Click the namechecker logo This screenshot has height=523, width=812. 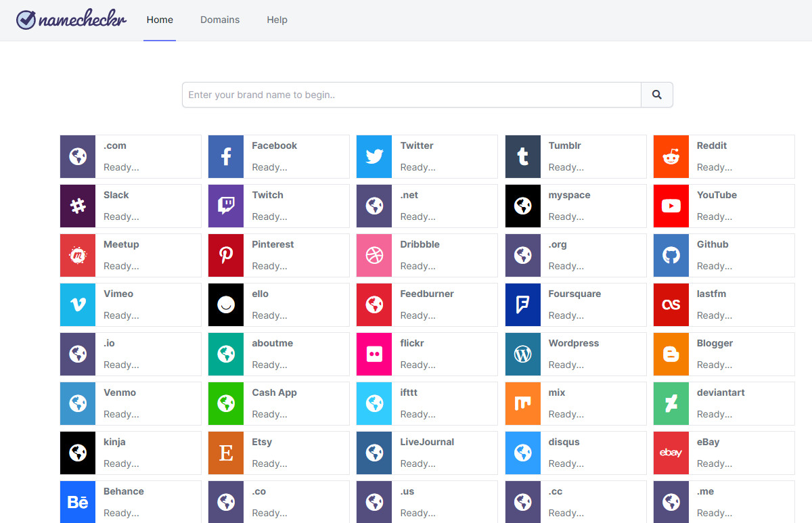72,20
